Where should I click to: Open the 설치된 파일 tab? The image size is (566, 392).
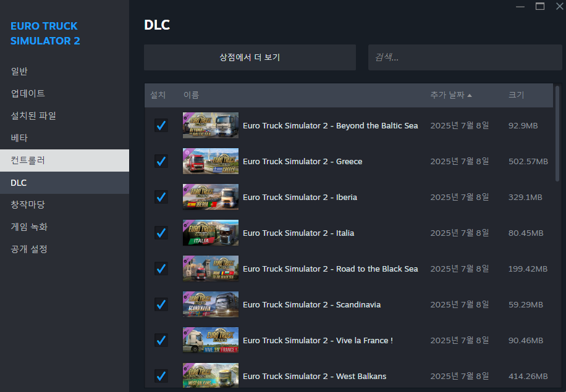click(x=65, y=116)
